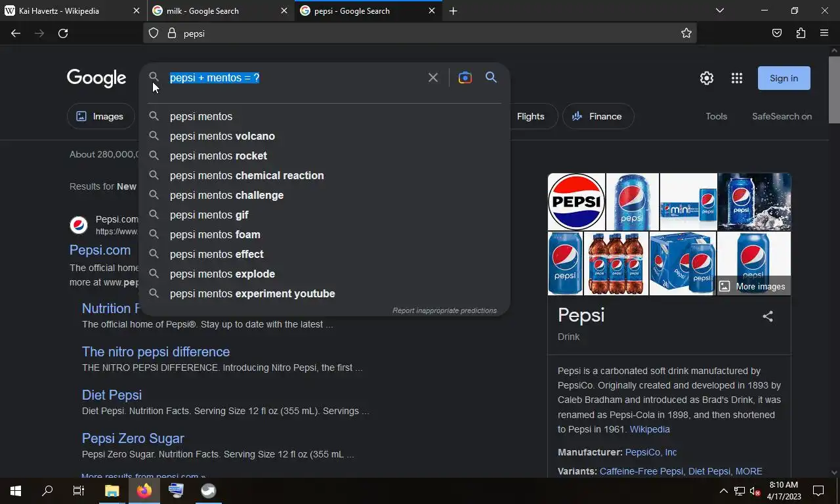840x504 pixels.
Task: Choose suggestion pepsi mentos experiment youtube
Action: pyautogui.click(x=325, y=293)
